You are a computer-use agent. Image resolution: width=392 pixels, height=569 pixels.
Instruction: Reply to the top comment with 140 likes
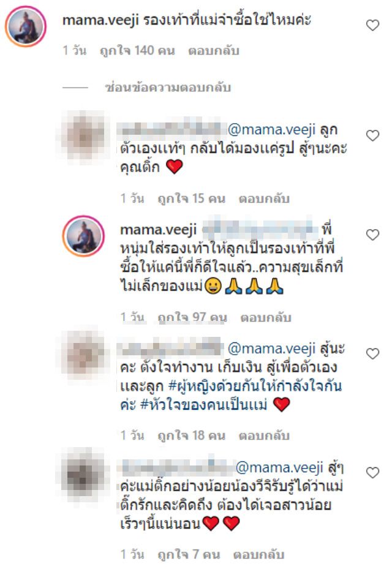pyautogui.click(x=213, y=50)
